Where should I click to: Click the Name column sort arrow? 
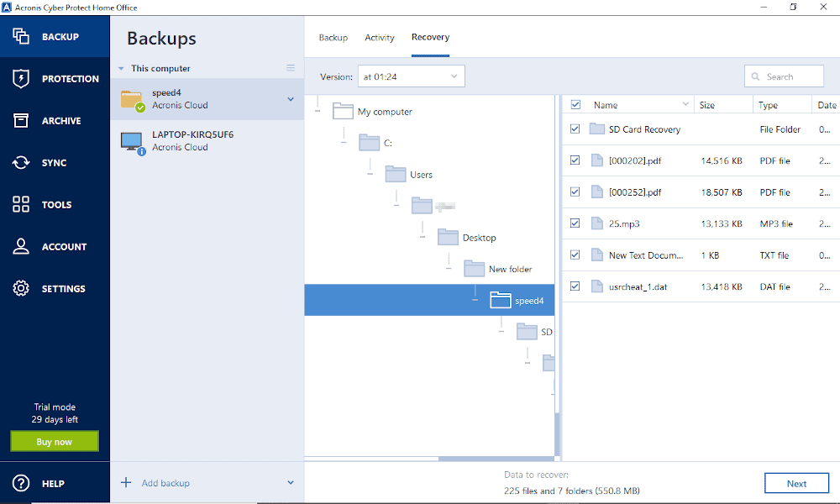[685, 104]
